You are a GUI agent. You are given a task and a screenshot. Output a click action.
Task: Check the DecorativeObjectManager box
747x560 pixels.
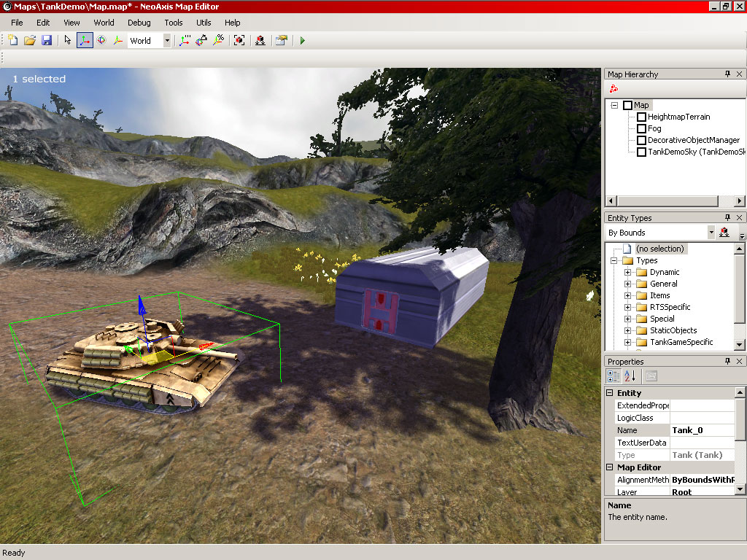(641, 140)
